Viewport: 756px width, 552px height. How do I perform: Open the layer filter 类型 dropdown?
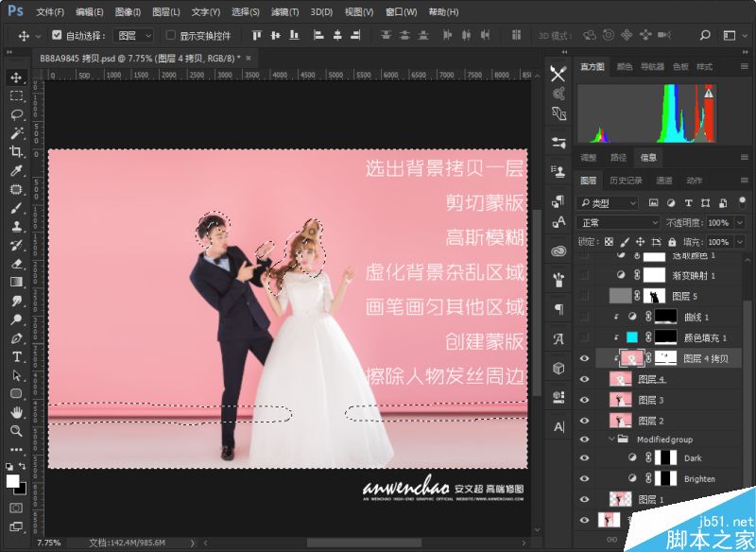click(609, 202)
